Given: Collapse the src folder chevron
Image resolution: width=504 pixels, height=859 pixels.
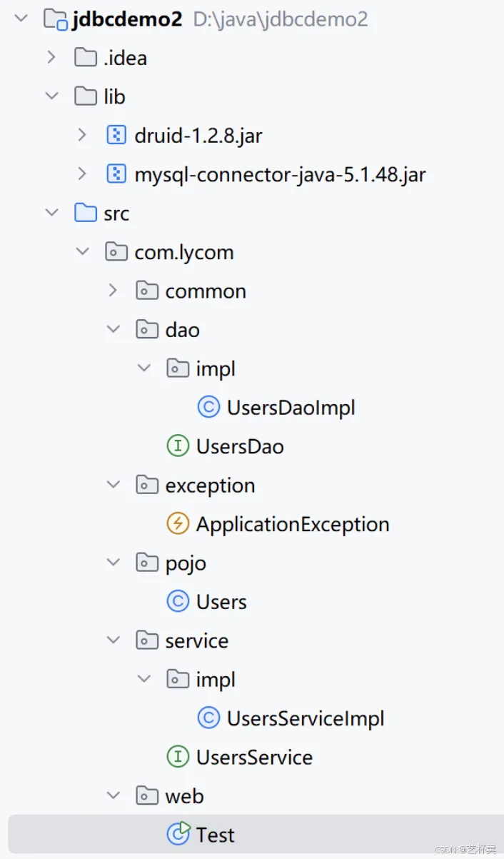Looking at the screenshot, I should [51, 213].
